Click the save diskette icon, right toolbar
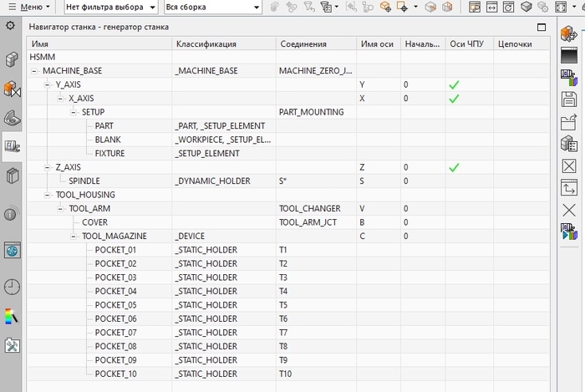Screen dimensions: 585x392 pyautogui.click(x=569, y=99)
